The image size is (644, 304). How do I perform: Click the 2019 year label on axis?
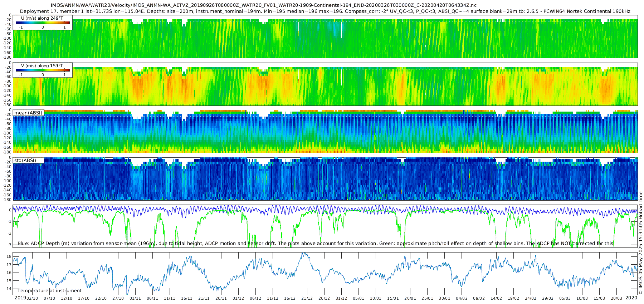(20, 298)
